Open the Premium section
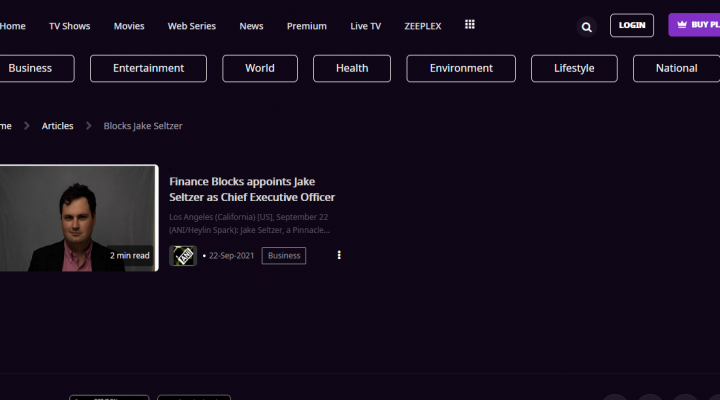720x400 pixels. click(307, 26)
